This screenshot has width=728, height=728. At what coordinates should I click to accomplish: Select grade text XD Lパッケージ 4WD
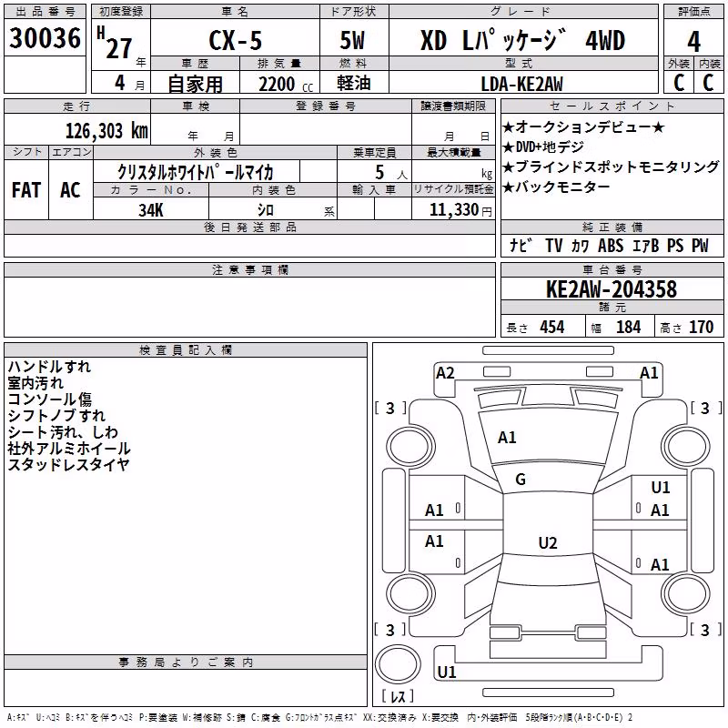[x=522, y=40]
